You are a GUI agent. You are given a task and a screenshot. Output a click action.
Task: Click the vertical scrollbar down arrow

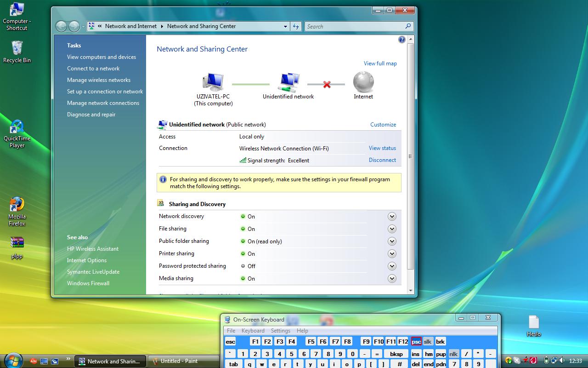point(411,291)
